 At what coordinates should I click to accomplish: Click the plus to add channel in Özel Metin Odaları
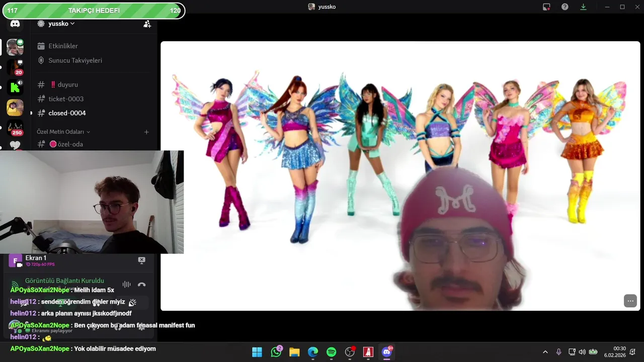146,132
